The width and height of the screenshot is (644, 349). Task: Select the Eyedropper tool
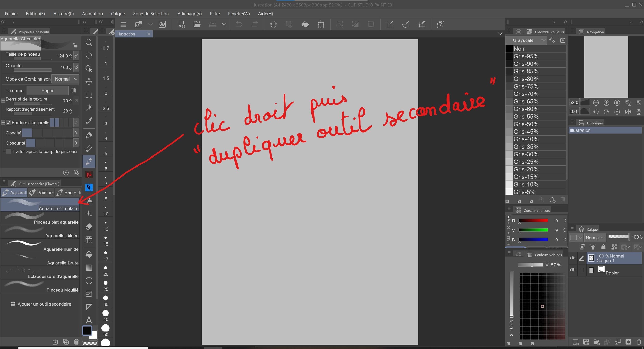89,121
